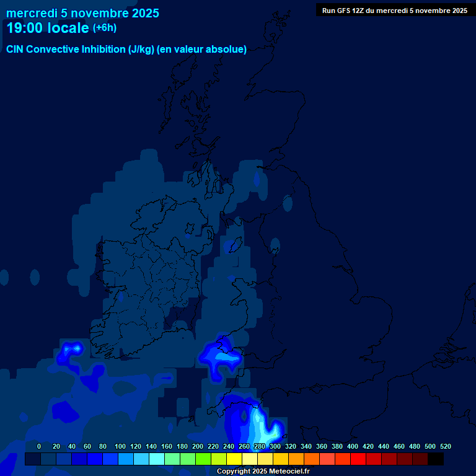Open the Meteociel.fr copyright text
This screenshot has height=476, width=476.
point(263,472)
